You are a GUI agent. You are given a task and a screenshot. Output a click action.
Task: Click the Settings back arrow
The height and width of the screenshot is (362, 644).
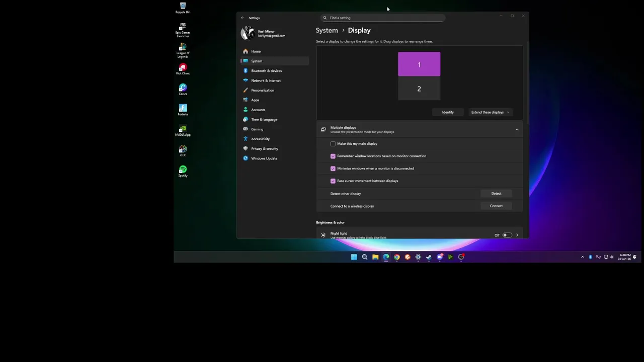(243, 18)
